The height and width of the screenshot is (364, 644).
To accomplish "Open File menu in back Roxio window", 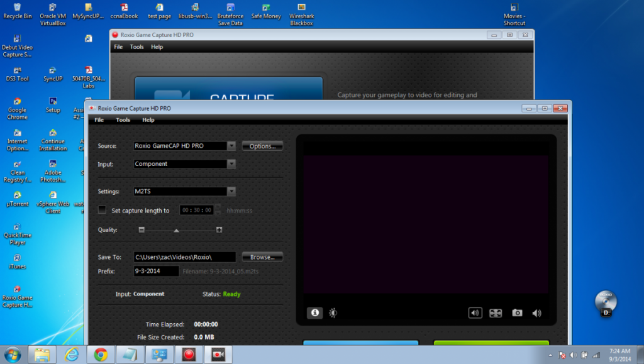I will (x=118, y=47).
